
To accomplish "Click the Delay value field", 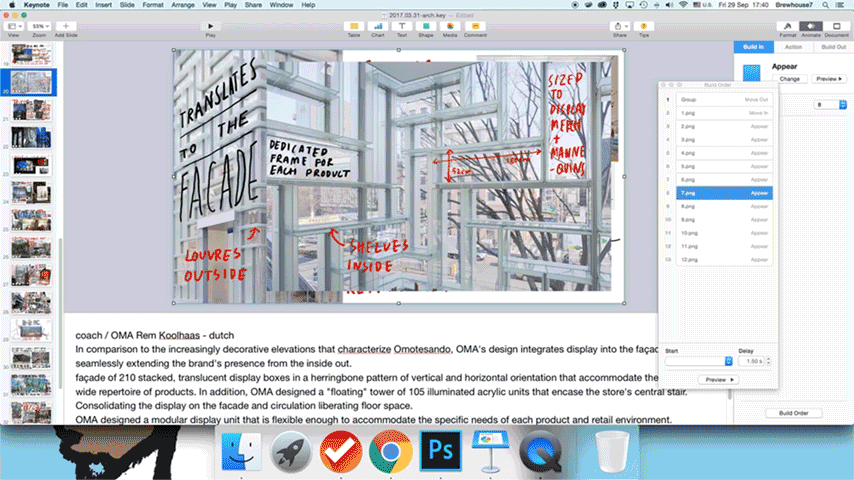I will pyautogui.click(x=752, y=361).
